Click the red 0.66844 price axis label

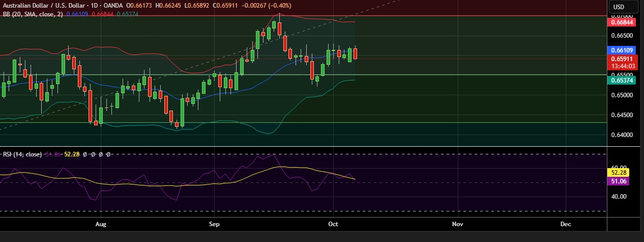pos(622,22)
